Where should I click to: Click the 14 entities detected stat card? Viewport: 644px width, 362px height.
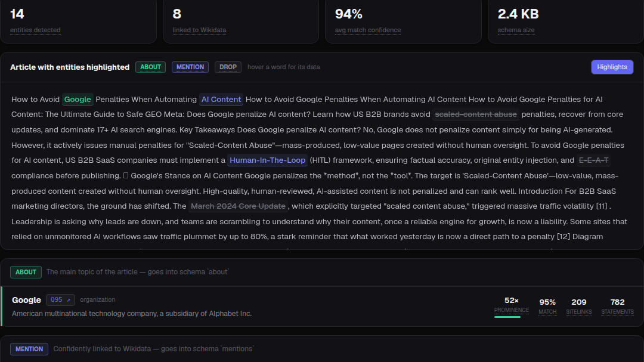[x=78, y=20]
